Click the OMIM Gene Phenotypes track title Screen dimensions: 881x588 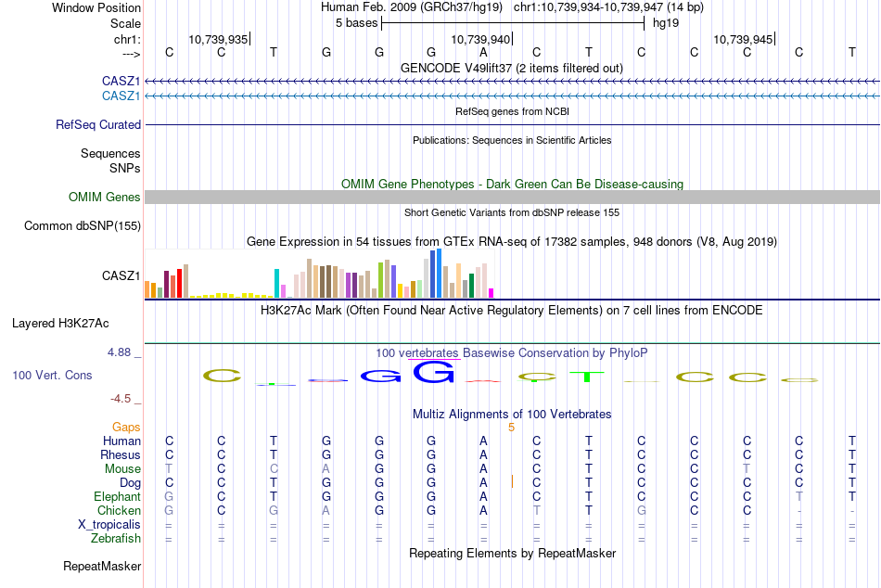pos(513,184)
